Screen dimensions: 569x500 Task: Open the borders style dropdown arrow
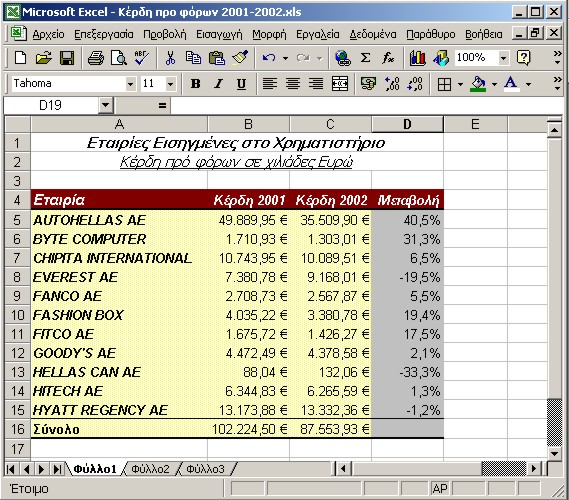[x=460, y=84]
